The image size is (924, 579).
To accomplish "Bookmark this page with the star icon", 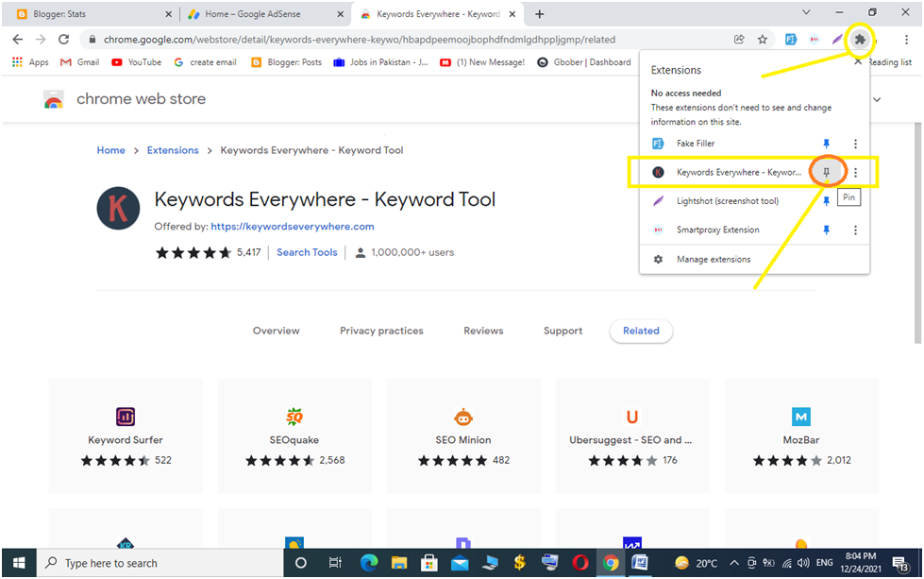I will click(763, 40).
